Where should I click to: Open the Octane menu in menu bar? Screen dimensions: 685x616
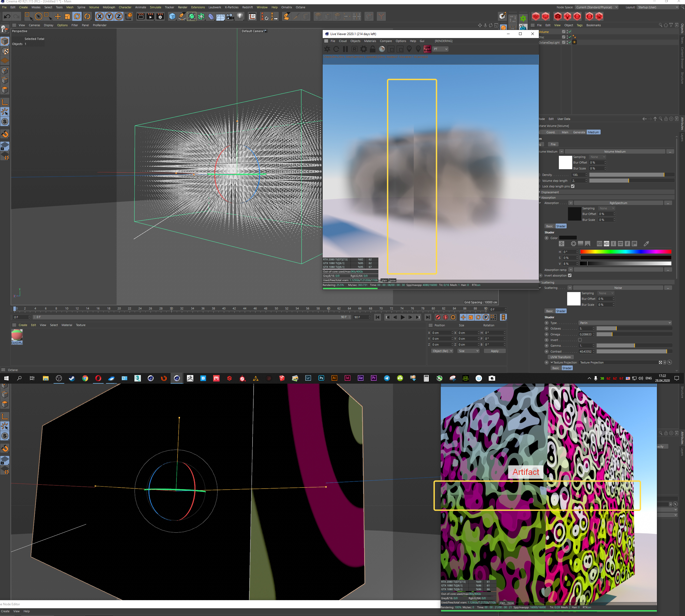300,7
